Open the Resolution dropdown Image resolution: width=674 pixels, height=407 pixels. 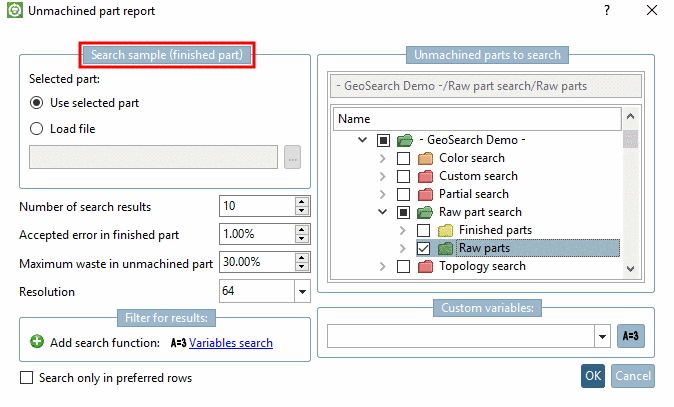point(302,291)
